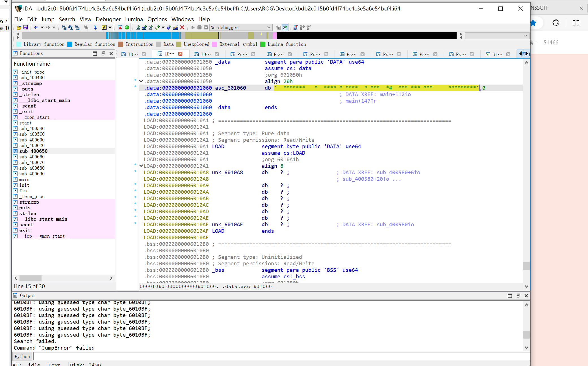Screen dimensions: 588x366
Task: Click the binoculars text search icon
Action: 71,27
